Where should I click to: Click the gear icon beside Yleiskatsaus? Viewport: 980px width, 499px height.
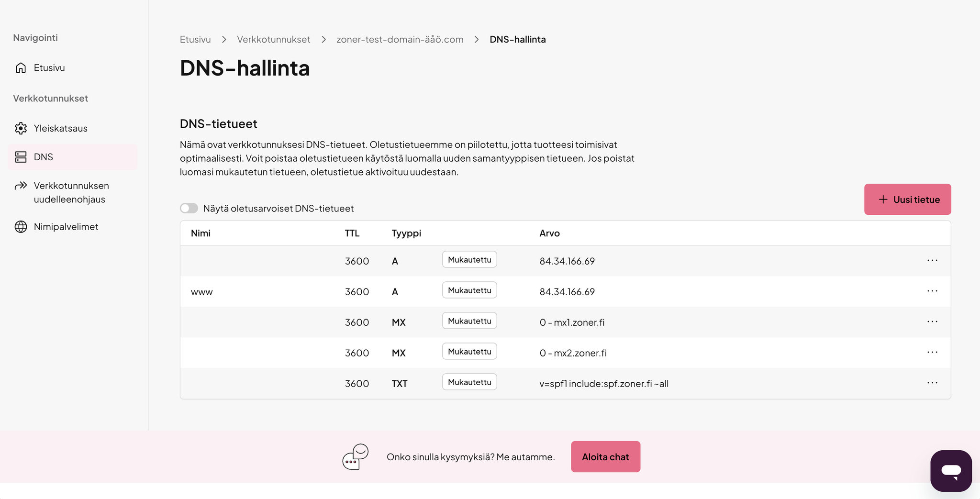[x=21, y=128]
